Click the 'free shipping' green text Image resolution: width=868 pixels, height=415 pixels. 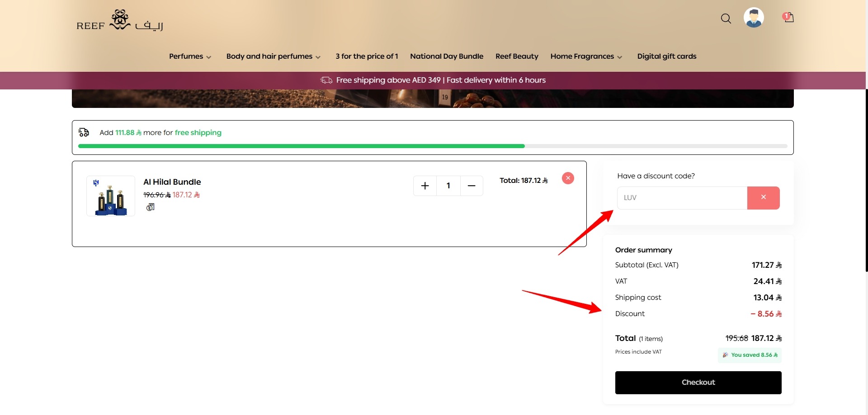coord(198,133)
